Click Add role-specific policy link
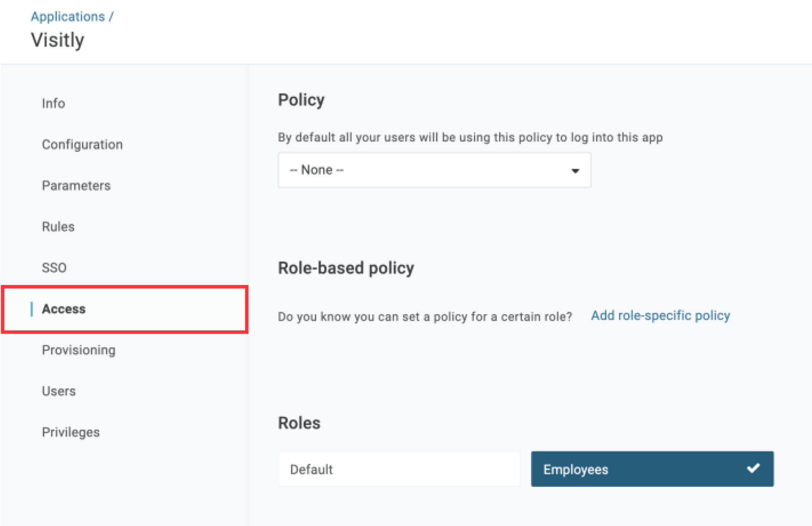Screen dimensions: 812x526 (660, 316)
